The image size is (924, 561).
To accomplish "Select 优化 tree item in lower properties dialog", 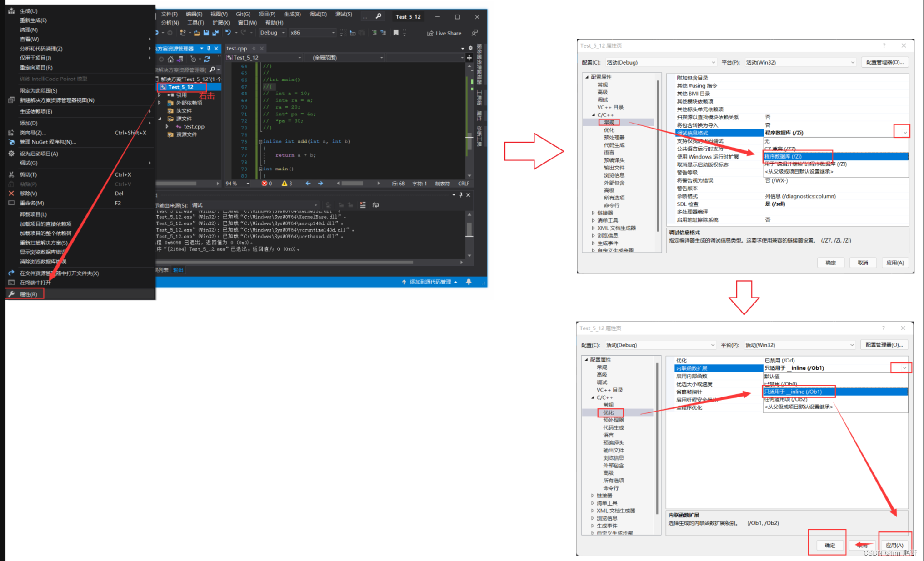I will pos(609,412).
